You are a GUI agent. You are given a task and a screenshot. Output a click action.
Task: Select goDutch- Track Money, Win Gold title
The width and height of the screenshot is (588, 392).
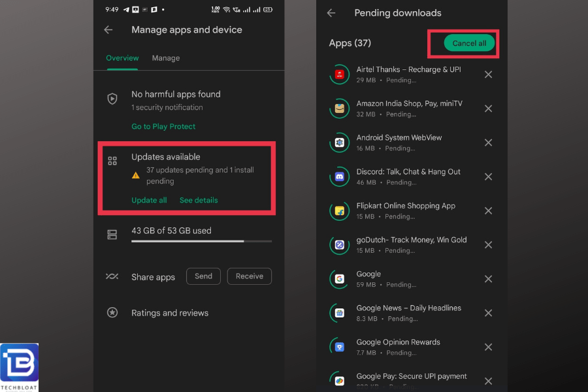pyautogui.click(x=412, y=240)
